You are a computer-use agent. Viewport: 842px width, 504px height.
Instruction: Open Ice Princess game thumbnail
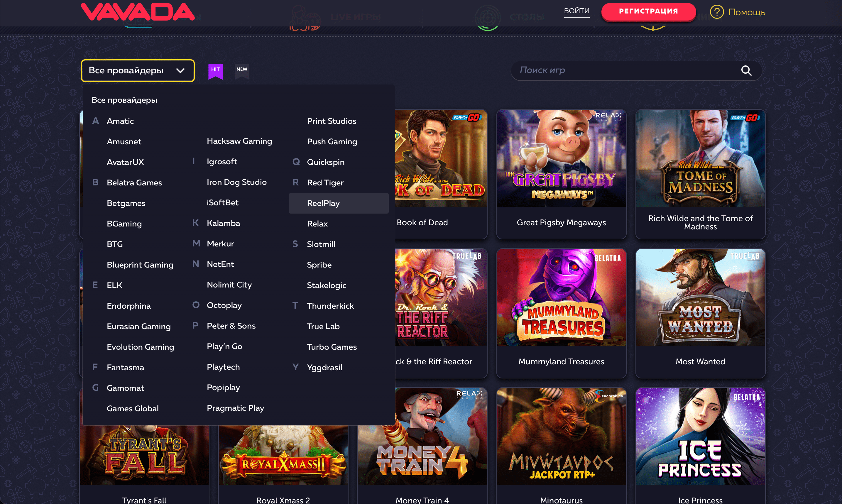pyautogui.click(x=700, y=437)
